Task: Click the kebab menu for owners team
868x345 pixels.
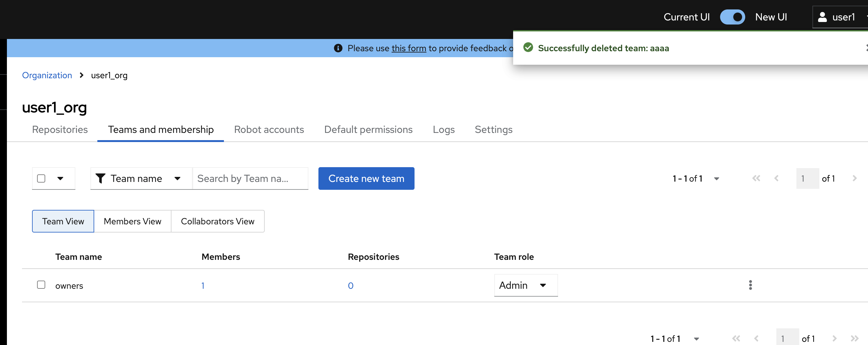Action: (750, 285)
